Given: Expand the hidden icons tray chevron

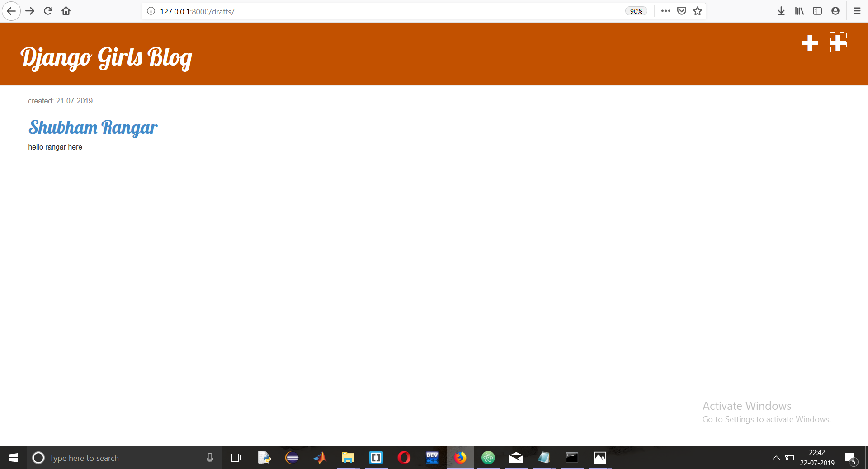Looking at the screenshot, I should pyautogui.click(x=776, y=458).
